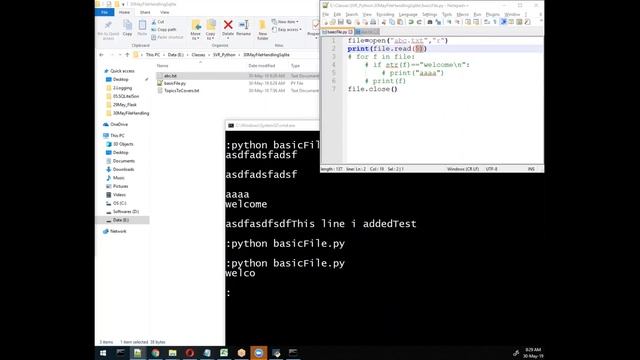
Task: Click SVR_Python in address breadcrumb
Action: (224, 55)
